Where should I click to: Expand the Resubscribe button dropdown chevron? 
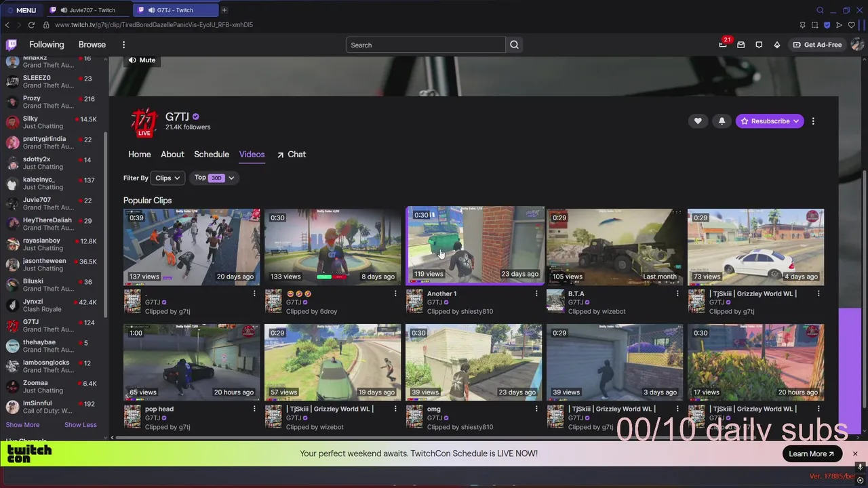(795, 121)
